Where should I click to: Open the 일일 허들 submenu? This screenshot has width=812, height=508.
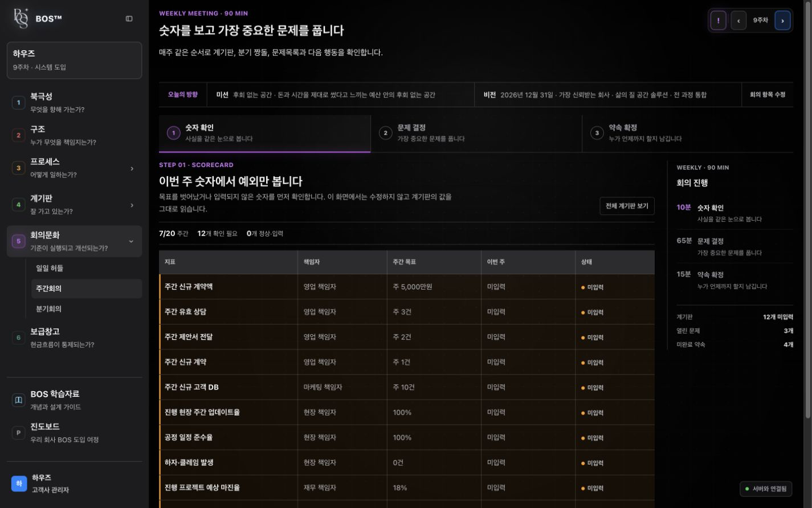pos(86,268)
